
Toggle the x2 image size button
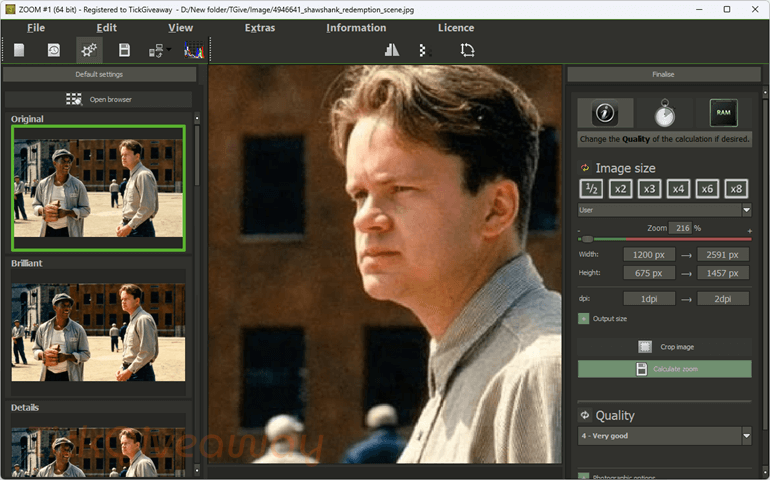[620, 189]
